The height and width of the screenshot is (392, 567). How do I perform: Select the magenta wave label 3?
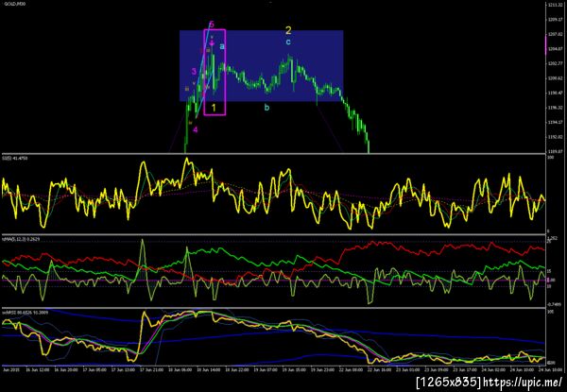[x=194, y=71]
